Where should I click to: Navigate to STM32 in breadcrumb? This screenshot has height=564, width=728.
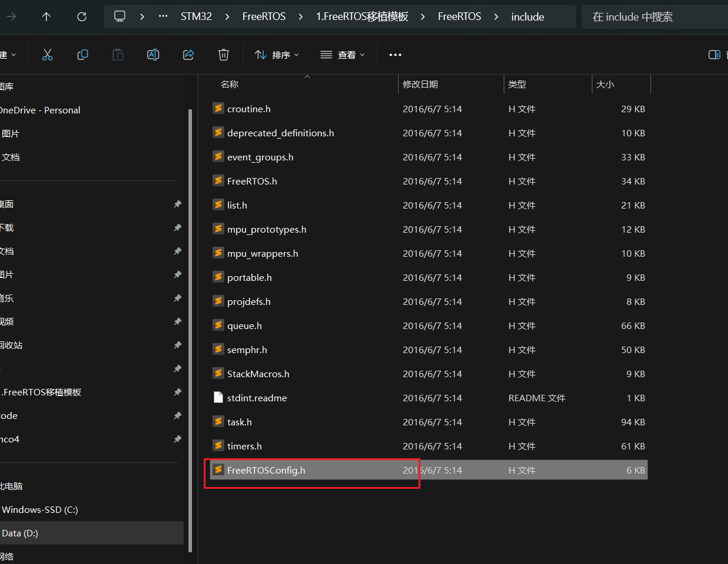[196, 16]
